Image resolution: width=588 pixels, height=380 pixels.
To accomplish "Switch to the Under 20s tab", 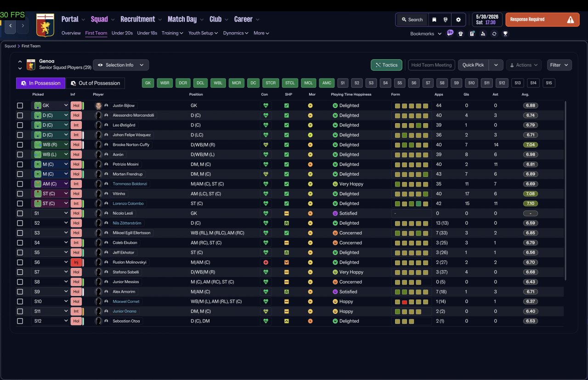I will pyautogui.click(x=122, y=33).
